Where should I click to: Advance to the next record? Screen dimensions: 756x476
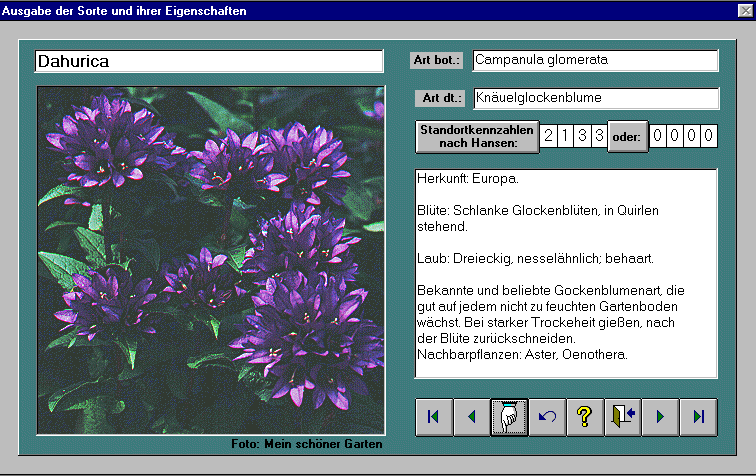(x=660, y=416)
